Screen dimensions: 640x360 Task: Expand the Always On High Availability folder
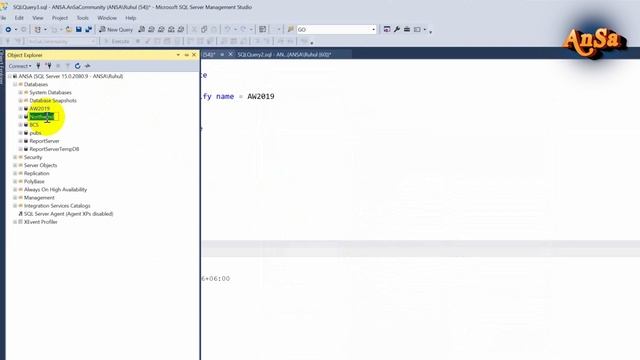coord(15,190)
